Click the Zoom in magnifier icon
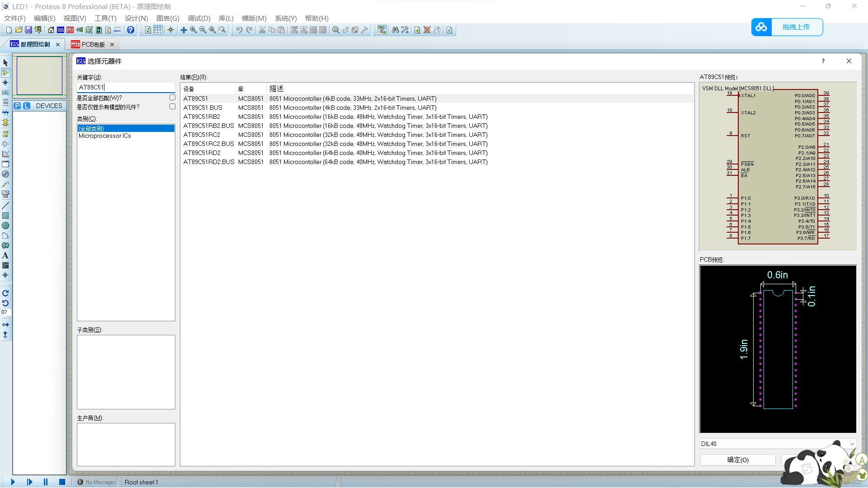The width and height of the screenshot is (868, 488). (x=193, y=30)
